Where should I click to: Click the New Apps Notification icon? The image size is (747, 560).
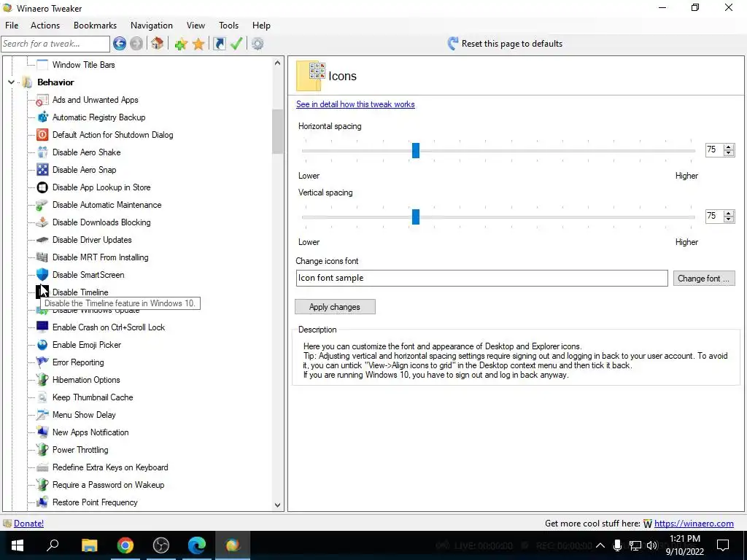coord(42,432)
